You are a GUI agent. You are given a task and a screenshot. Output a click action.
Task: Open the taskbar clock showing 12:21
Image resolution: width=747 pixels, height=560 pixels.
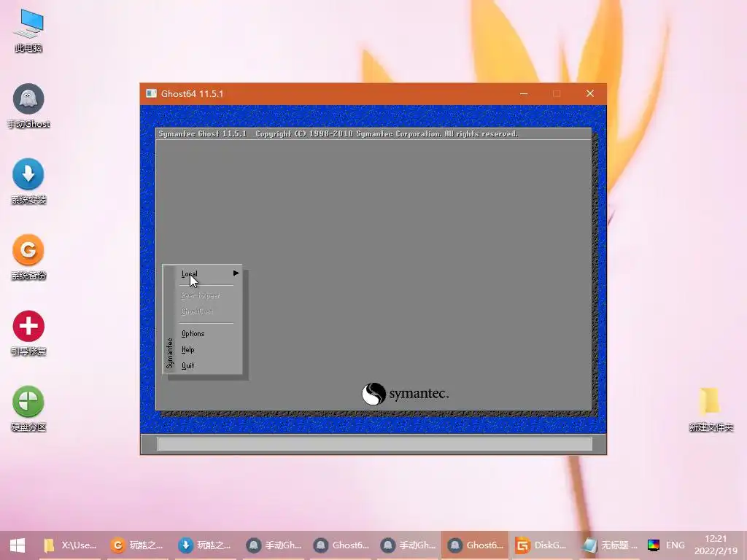point(716,545)
